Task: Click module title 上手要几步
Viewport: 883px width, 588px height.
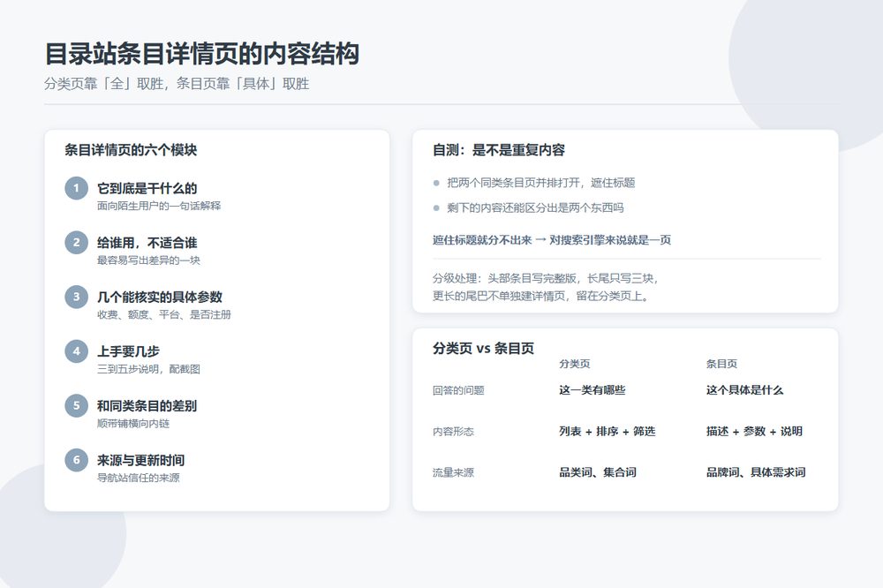Action: coord(128,351)
